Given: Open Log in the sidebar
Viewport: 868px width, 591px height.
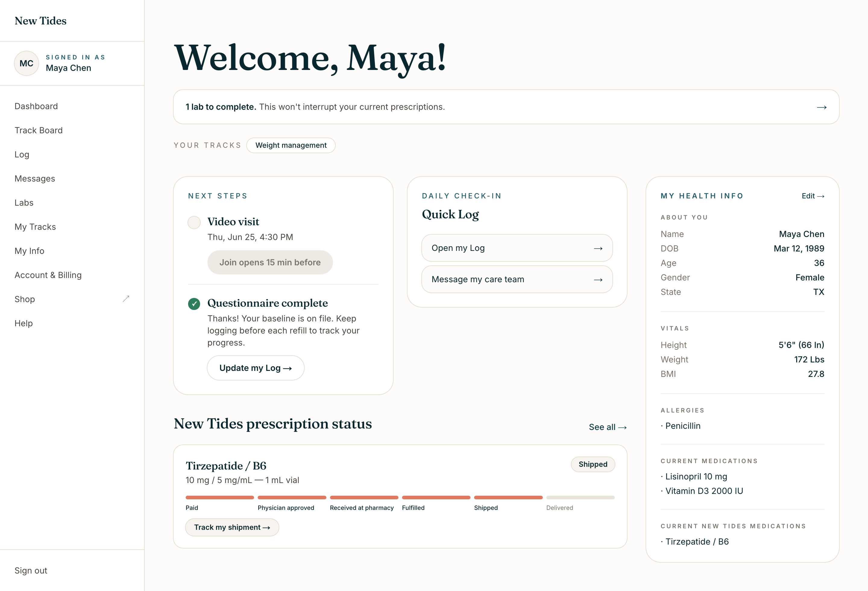Looking at the screenshot, I should [22, 154].
